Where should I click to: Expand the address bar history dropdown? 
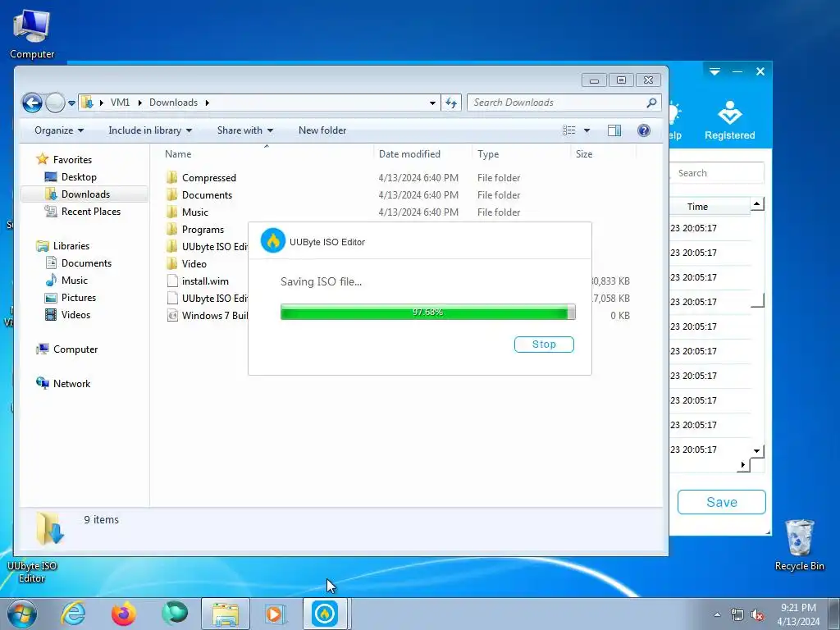pos(432,103)
